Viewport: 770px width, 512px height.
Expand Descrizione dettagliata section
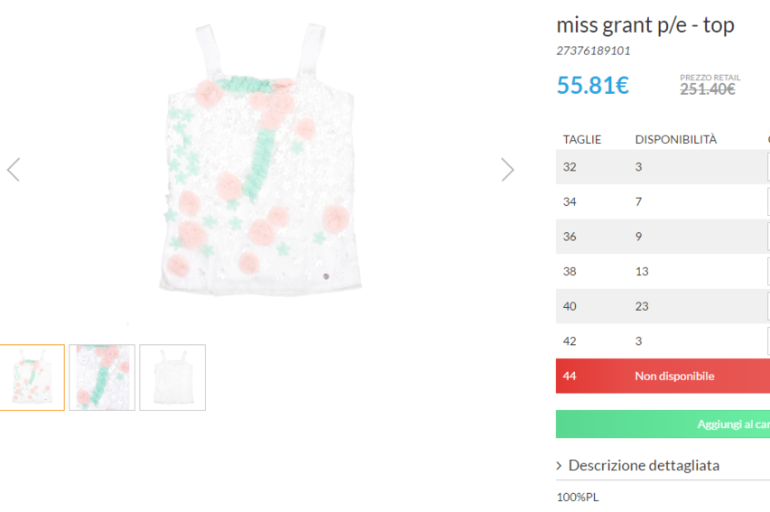click(643, 465)
